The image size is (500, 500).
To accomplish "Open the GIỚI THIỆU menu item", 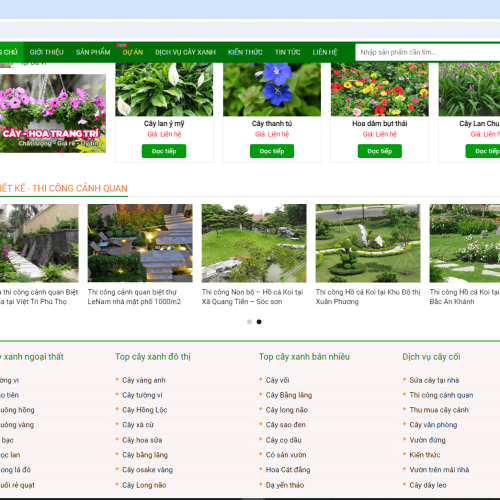I will [x=46, y=52].
